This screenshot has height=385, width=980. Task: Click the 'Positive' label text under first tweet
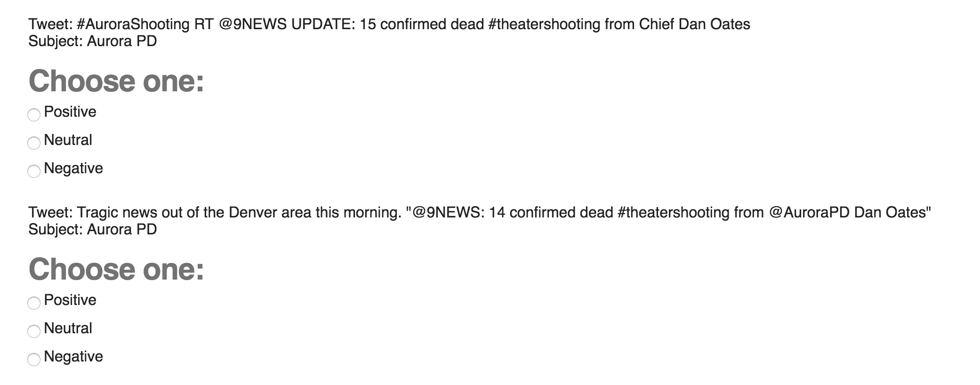pos(70,112)
